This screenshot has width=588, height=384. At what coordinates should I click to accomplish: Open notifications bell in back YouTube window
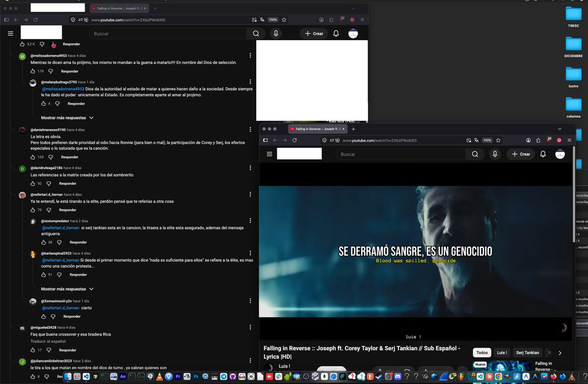click(x=336, y=33)
